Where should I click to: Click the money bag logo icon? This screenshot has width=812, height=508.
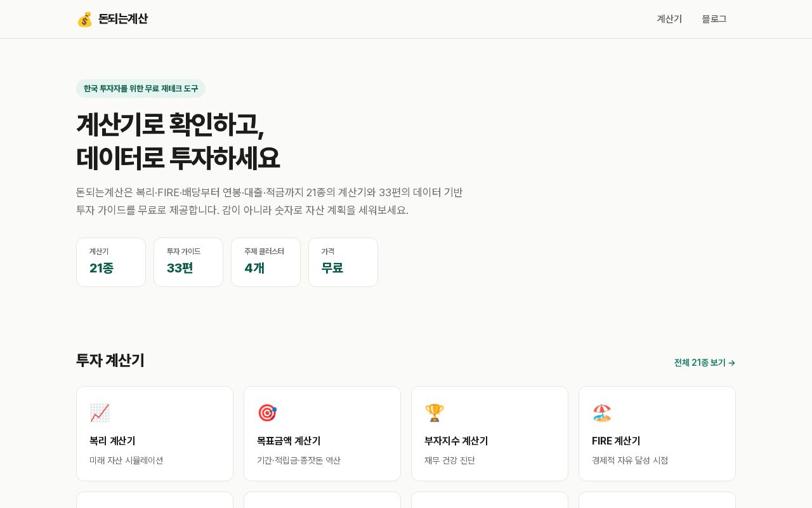pos(84,19)
